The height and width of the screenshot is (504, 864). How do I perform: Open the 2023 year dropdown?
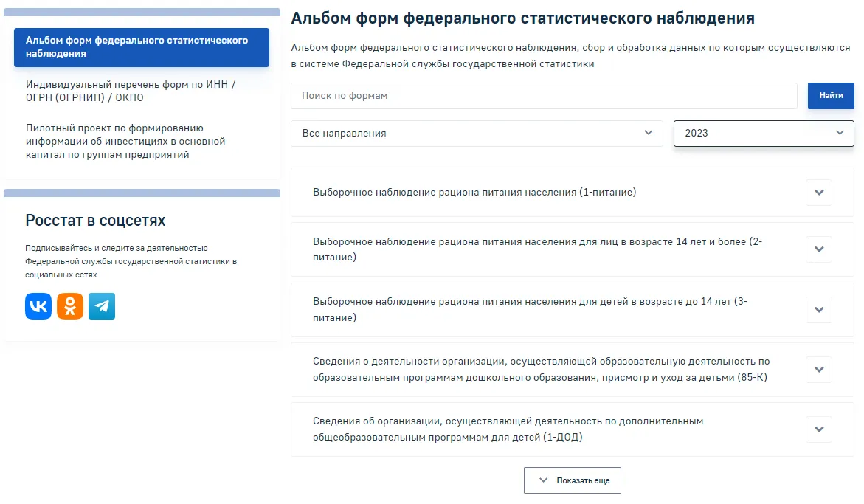coord(763,134)
